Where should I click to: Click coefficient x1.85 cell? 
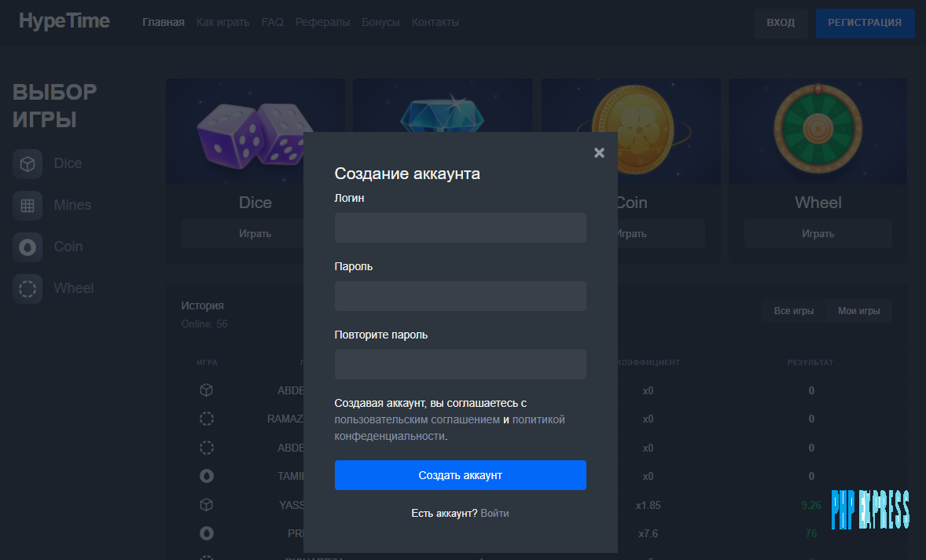click(648, 506)
